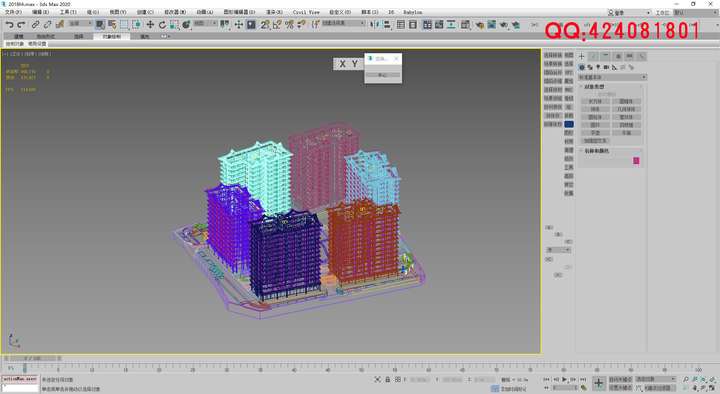Select Shapes category in Create panel
The height and width of the screenshot is (394, 720).
coord(590,67)
